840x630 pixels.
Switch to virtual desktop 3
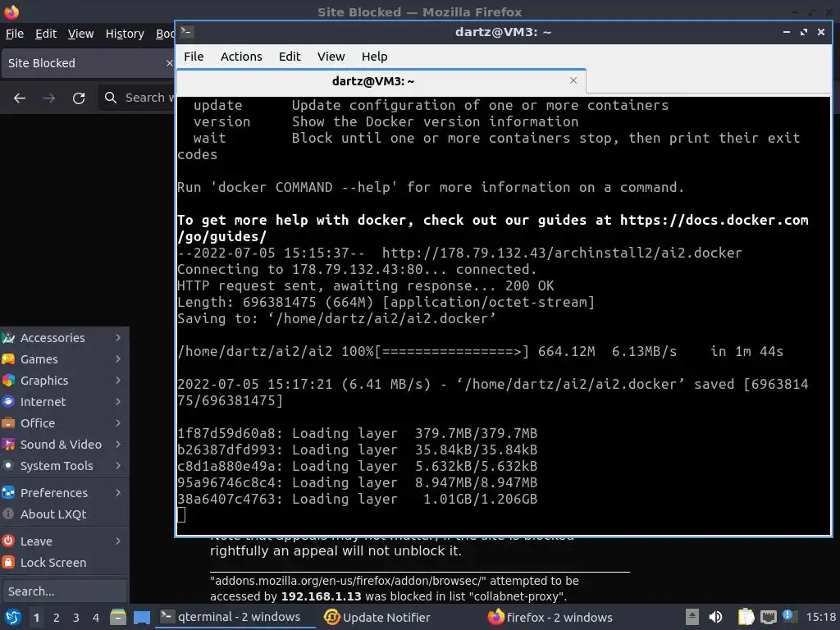click(76, 618)
